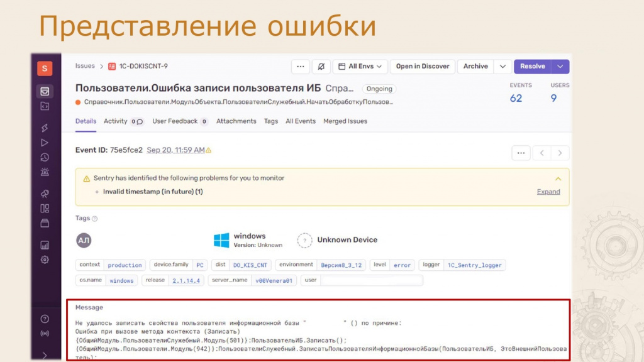The image size is (644, 362).
Task: Open the Releases box sidebar icon
Action: pyautogui.click(x=45, y=223)
